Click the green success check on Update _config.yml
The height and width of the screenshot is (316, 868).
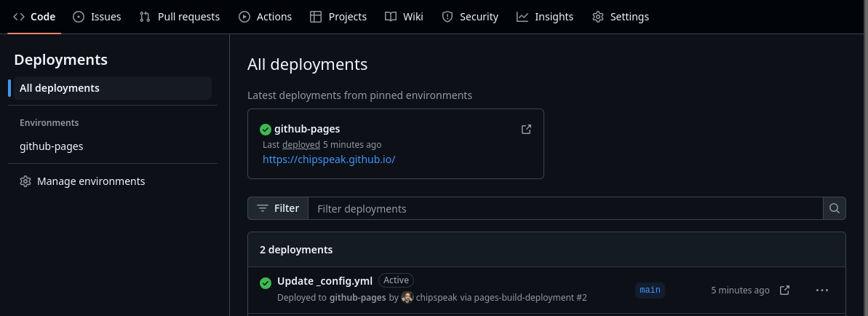coord(266,283)
